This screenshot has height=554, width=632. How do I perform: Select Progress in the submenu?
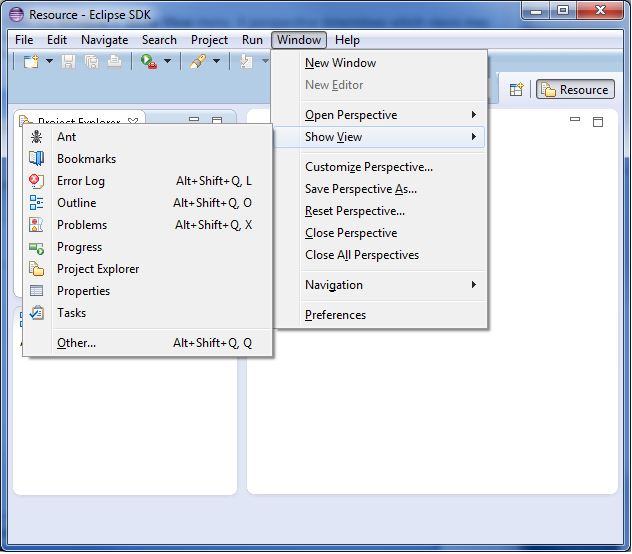147,246
